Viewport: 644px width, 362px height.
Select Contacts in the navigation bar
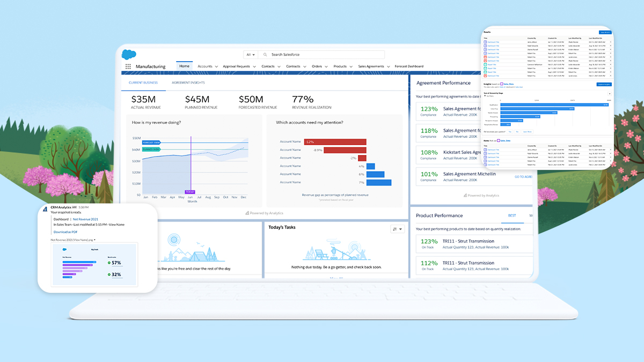tap(268, 66)
